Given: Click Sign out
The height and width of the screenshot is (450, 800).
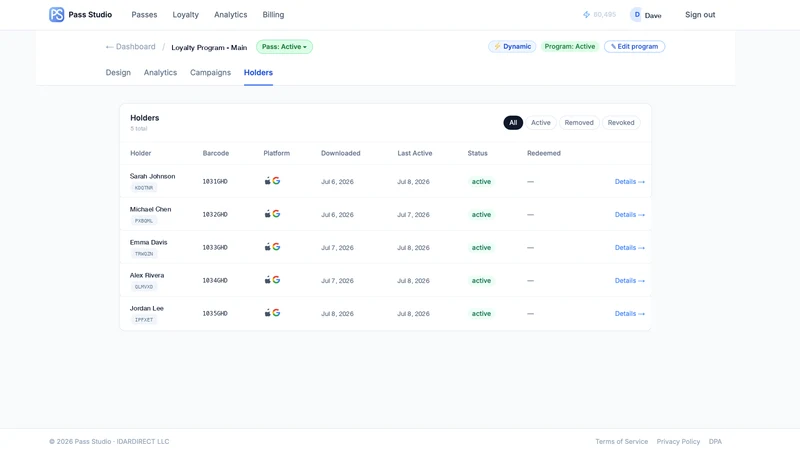Looking at the screenshot, I should [x=700, y=15].
